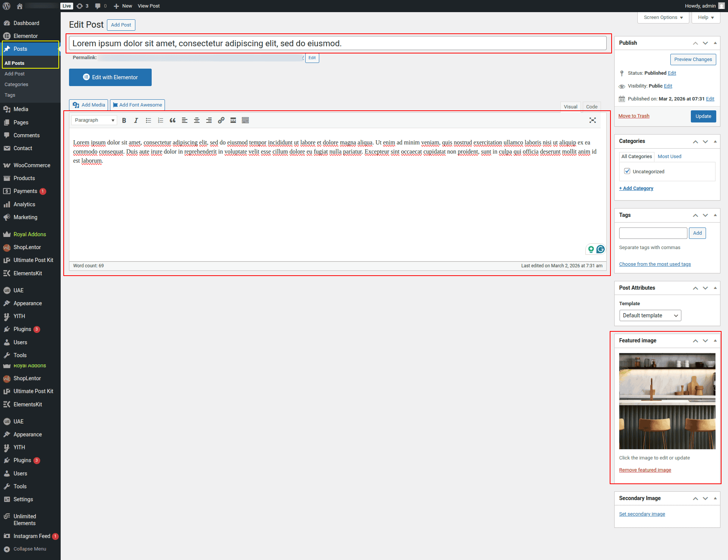Viewport: 728px width, 560px height.
Task: Toggle bold formatting in editor toolbar
Action: click(124, 120)
